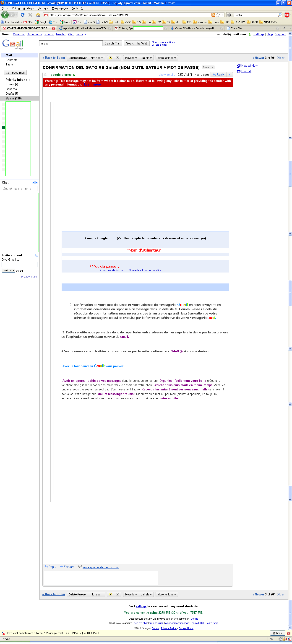This screenshot has height=644, width=292.
Task: Mark message important with yellow plus button
Action: click(110, 58)
